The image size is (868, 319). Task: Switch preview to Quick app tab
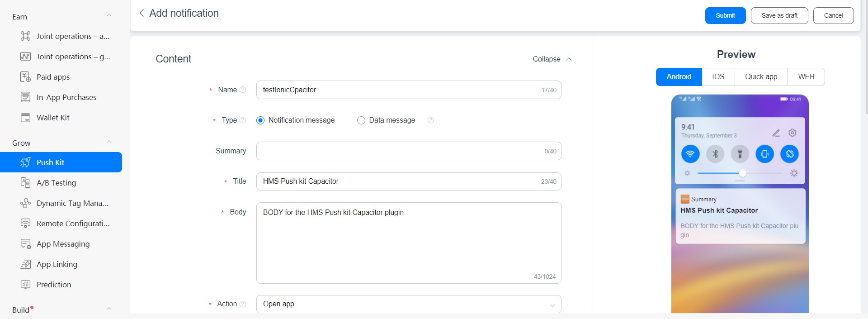(761, 77)
